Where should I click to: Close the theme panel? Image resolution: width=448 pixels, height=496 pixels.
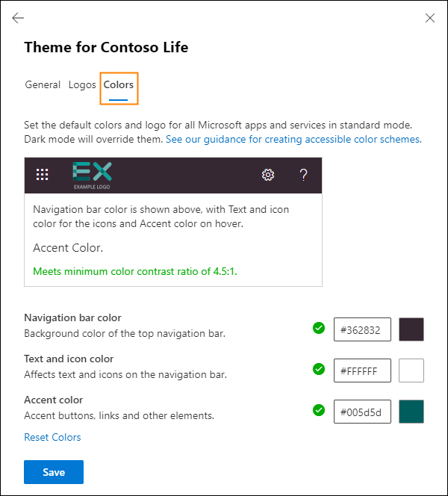point(429,18)
